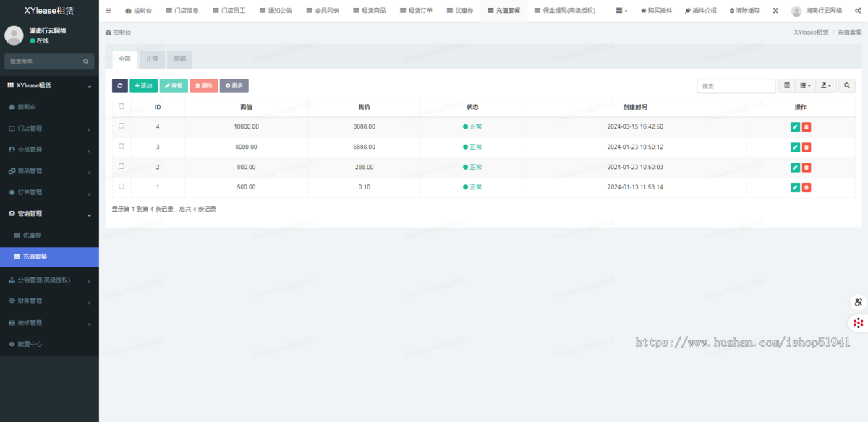Switch to the 隐藏 filter tab

[179, 59]
